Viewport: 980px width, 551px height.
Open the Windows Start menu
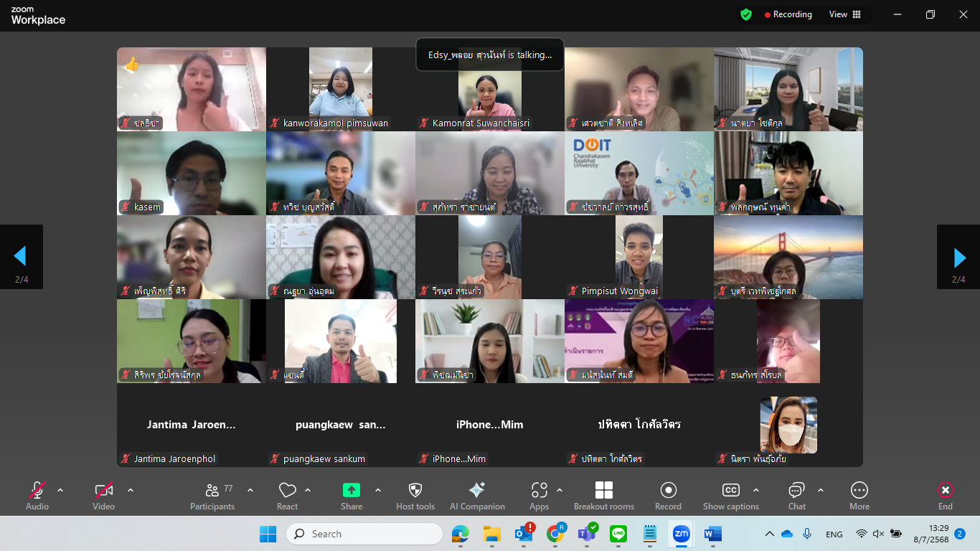(x=268, y=534)
